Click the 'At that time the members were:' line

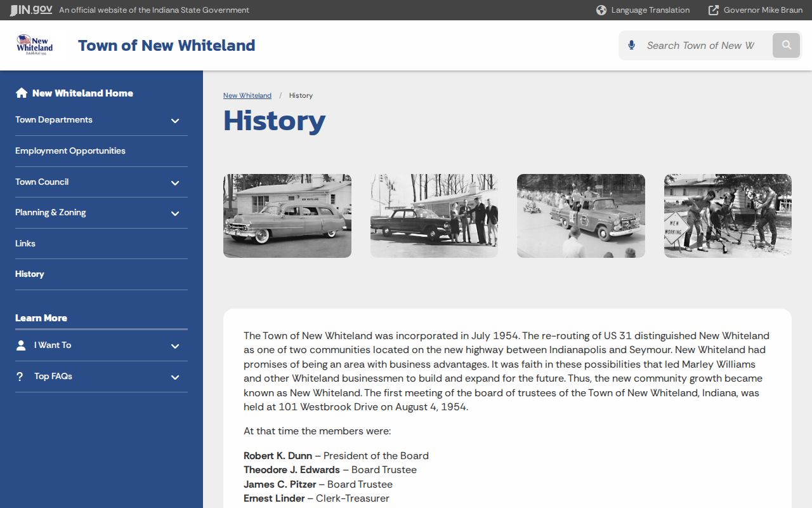pyautogui.click(x=317, y=431)
